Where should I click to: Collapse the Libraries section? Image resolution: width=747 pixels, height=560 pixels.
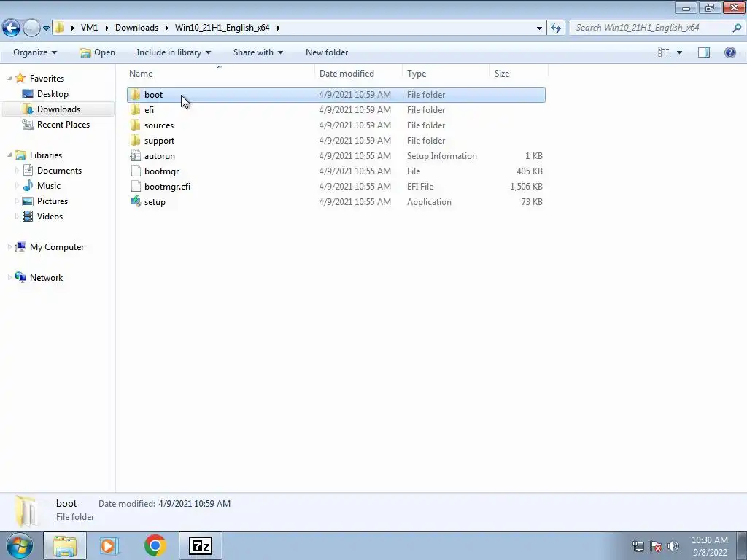(9, 155)
